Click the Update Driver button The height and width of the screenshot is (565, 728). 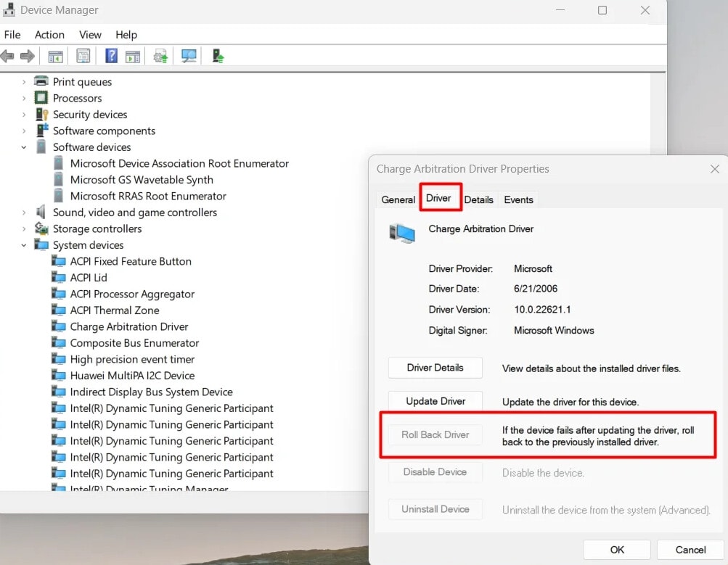coord(435,401)
